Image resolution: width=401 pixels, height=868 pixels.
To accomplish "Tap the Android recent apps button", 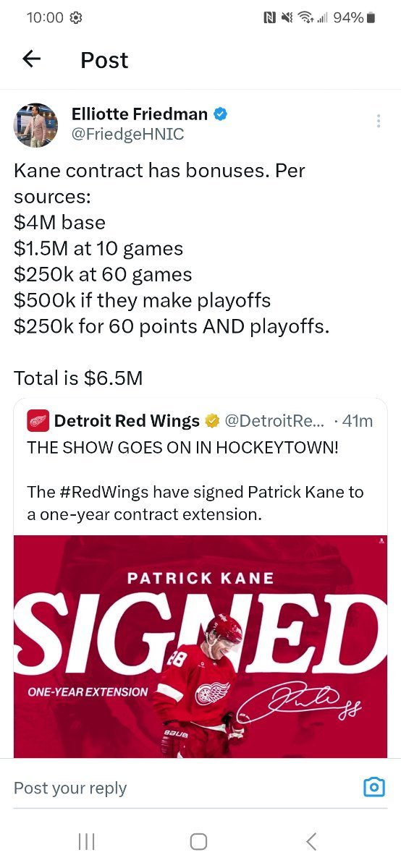I will point(86,841).
